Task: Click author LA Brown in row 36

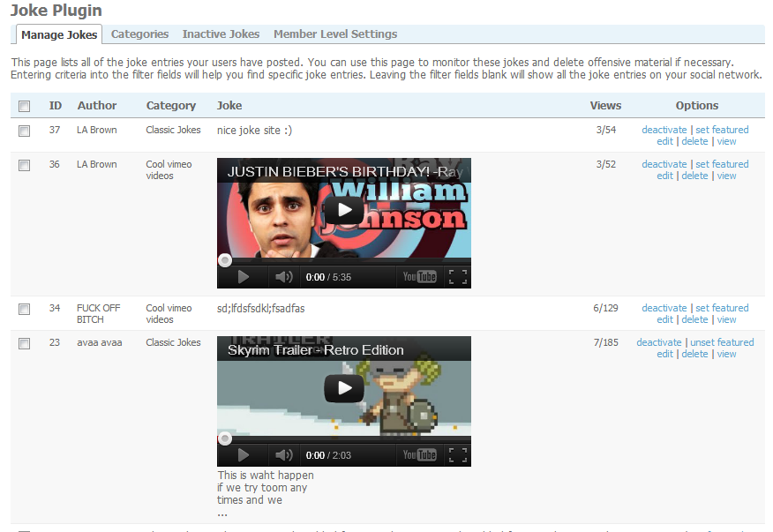Action: pyautogui.click(x=97, y=165)
